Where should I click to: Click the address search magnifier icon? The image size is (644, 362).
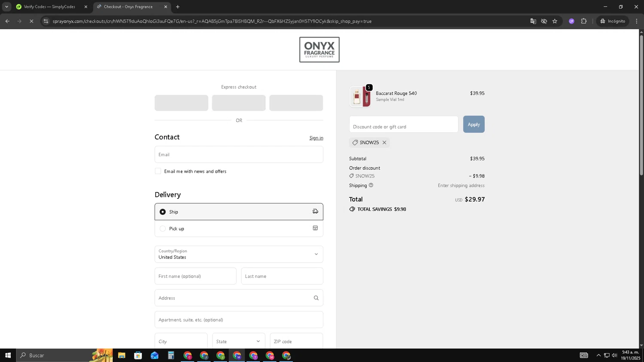click(316, 298)
